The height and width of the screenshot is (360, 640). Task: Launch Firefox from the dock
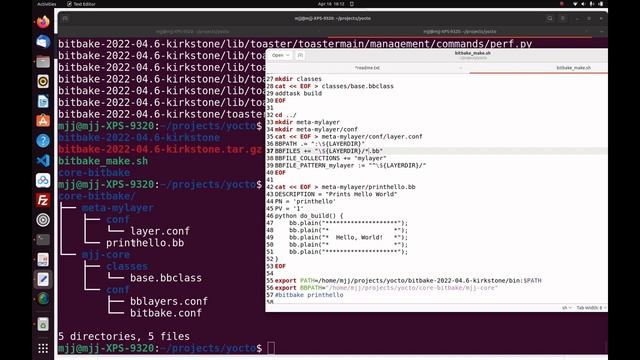43,22
